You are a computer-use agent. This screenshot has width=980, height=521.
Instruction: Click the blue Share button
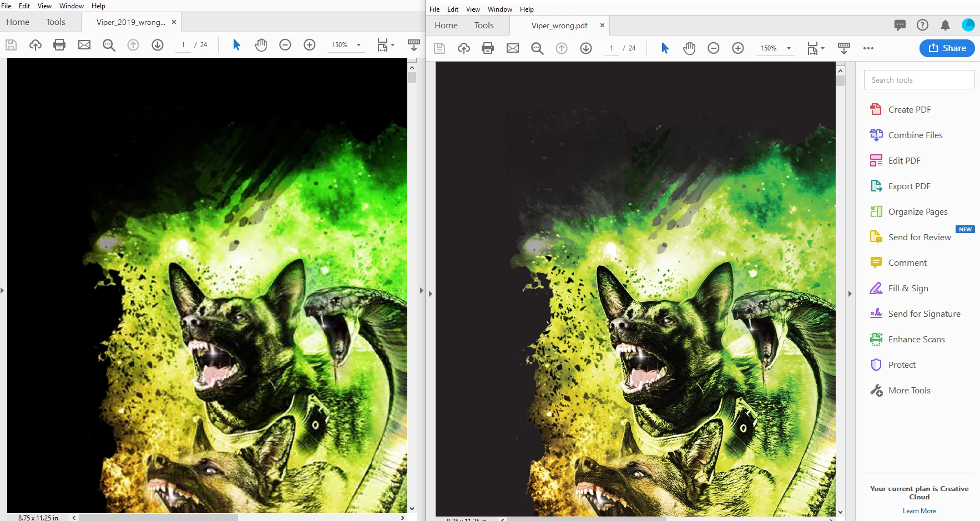click(x=947, y=48)
